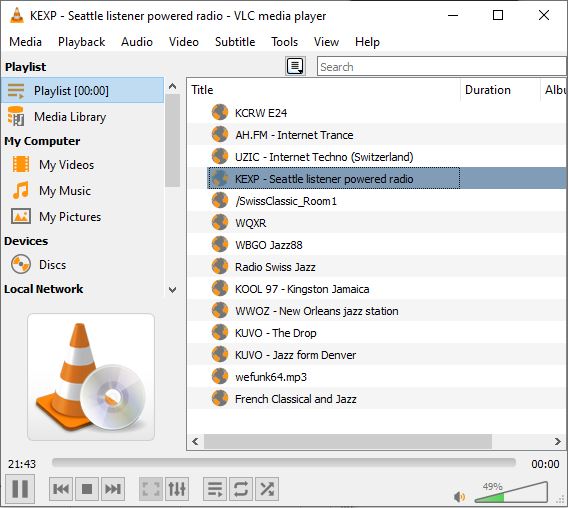This screenshot has width=568, height=508.
Task: Open the Media menu
Action: pos(25,42)
